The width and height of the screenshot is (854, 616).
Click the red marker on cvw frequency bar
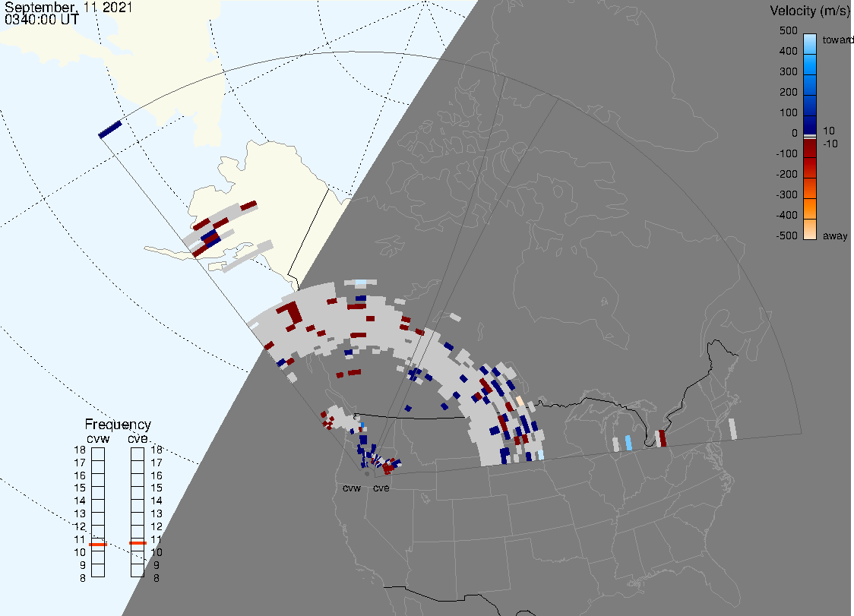[98, 545]
